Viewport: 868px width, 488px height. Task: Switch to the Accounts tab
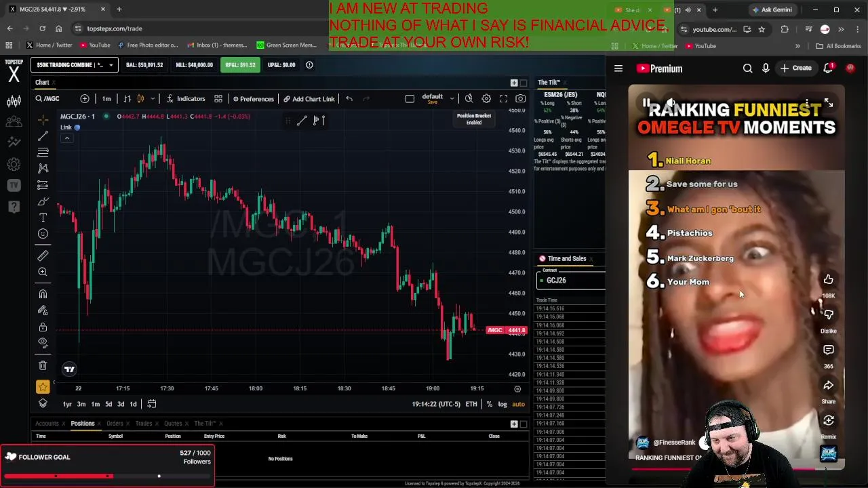pos(47,424)
